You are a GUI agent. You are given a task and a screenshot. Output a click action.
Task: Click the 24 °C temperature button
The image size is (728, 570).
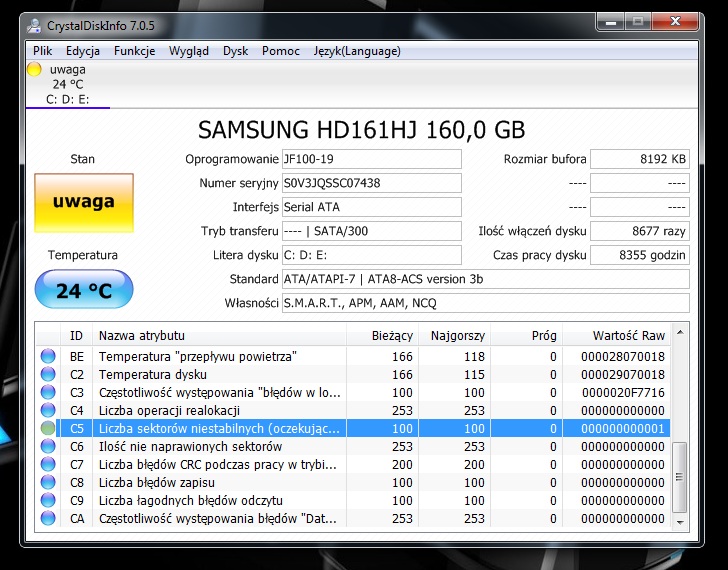84,290
